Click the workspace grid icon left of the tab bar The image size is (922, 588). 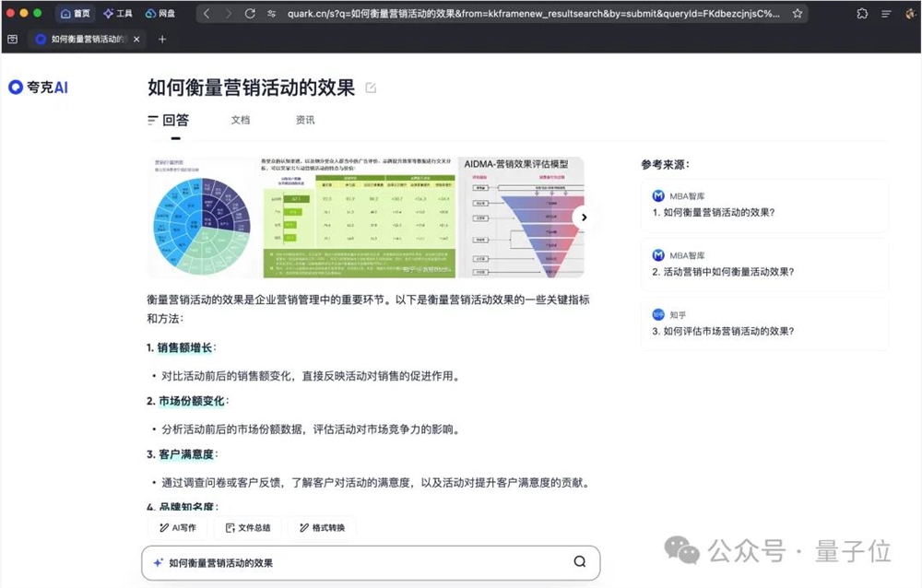point(13,39)
